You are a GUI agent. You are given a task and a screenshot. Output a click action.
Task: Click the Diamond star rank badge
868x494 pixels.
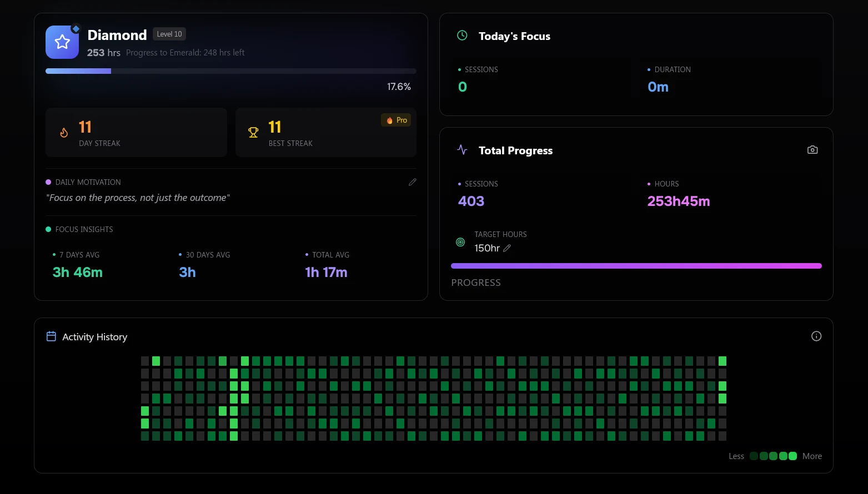pyautogui.click(x=62, y=42)
